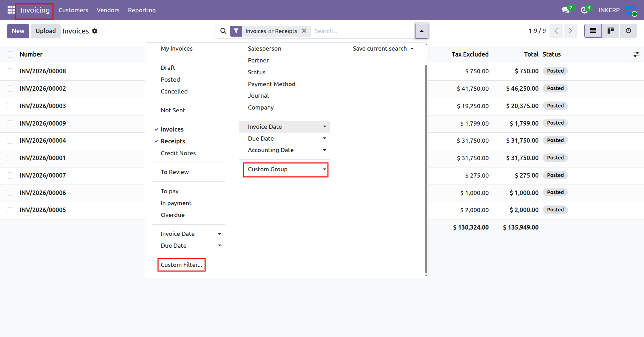The width and height of the screenshot is (644, 337).
Task: Open the Invoices gear settings icon
Action: click(95, 31)
